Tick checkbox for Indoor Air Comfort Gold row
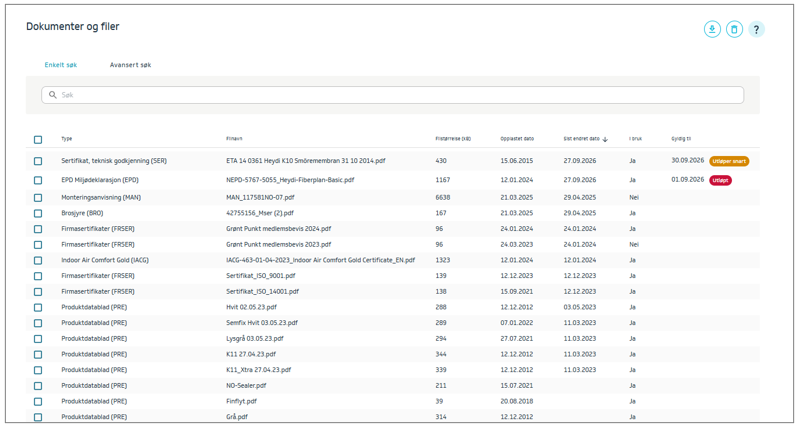 pos(38,260)
